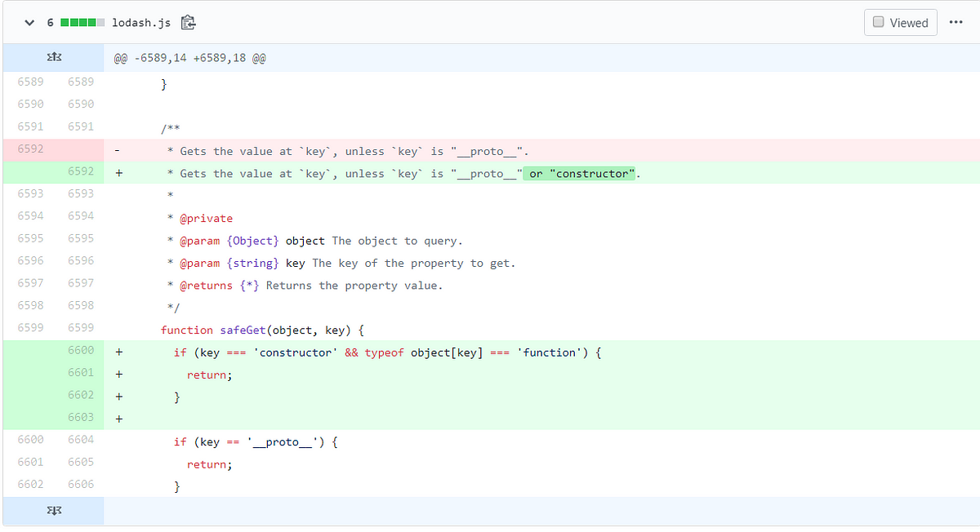The image size is (980, 532).
Task: Click new line number 6591
Action: tap(80, 126)
